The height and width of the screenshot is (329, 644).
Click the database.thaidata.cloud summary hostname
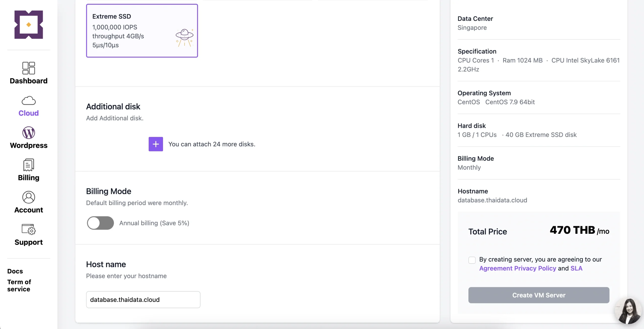coord(492,200)
